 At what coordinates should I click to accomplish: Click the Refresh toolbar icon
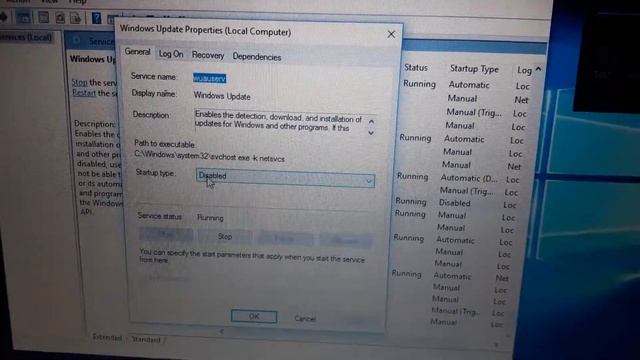[60, 18]
